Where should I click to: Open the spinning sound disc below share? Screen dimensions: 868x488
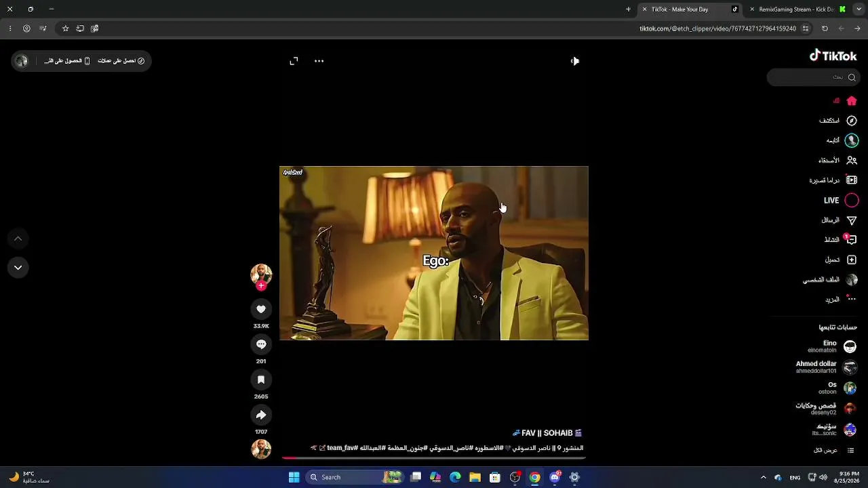pyautogui.click(x=261, y=449)
